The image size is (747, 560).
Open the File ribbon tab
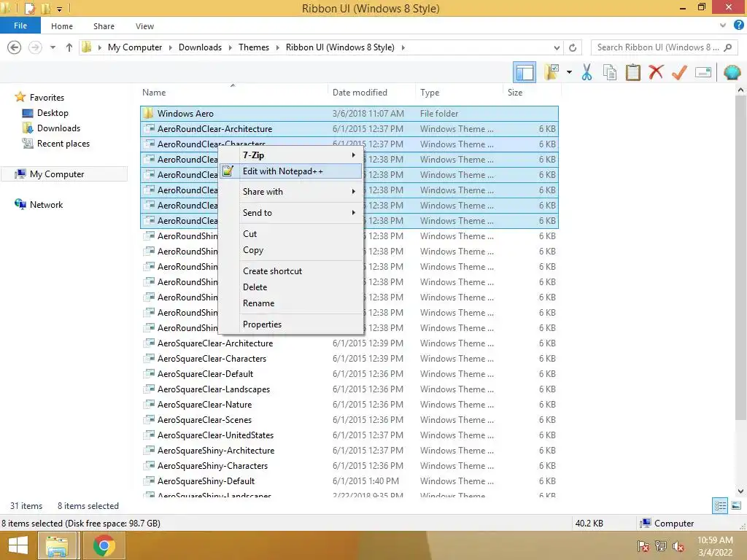pyautogui.click(x=20, y=26)
